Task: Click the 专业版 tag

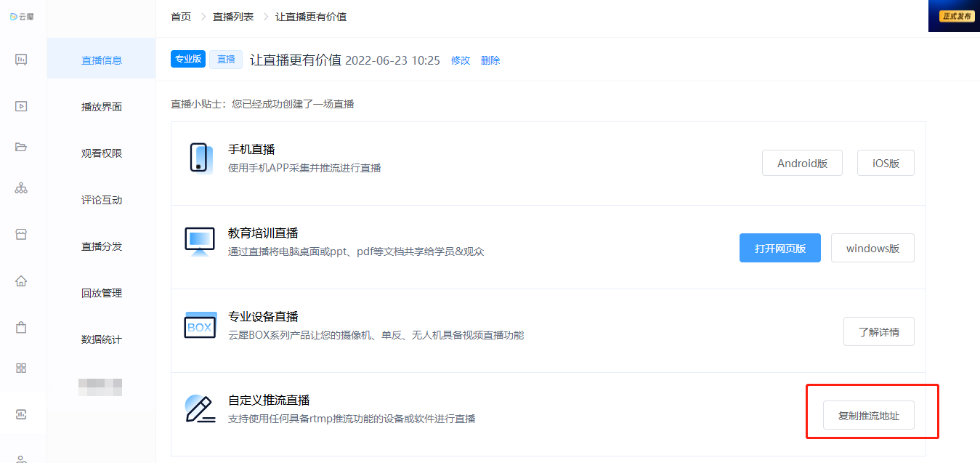Action: click(x=188, y=59)
